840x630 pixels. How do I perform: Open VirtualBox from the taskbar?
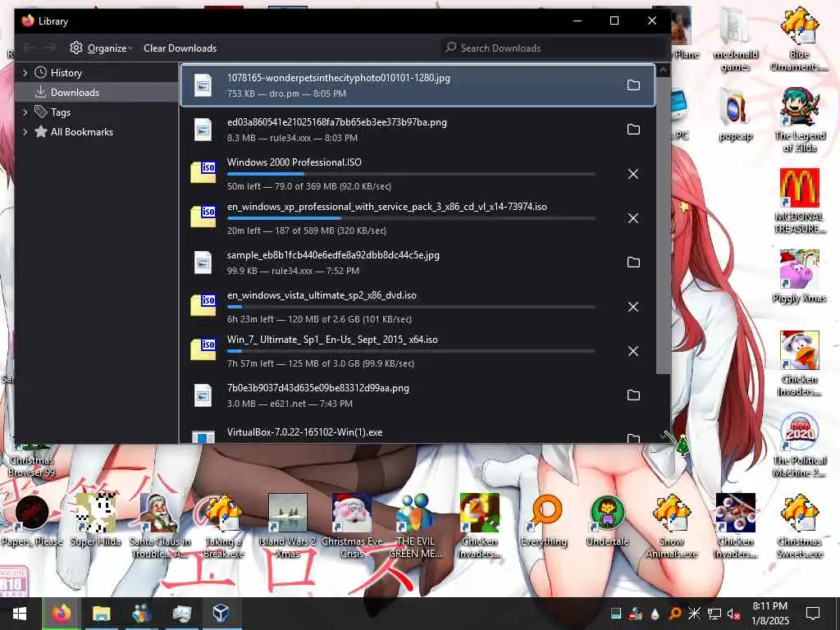pos(221,614)
